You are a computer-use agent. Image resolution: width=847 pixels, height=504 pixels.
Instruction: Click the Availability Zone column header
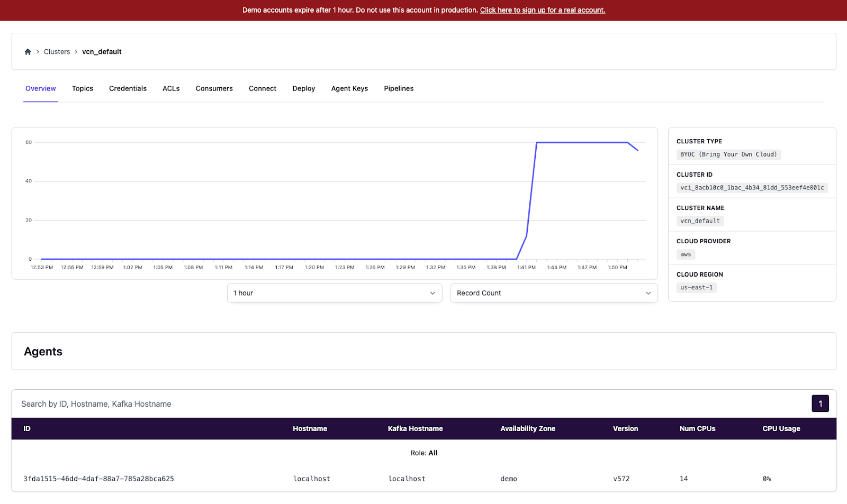tap(528, 429)
